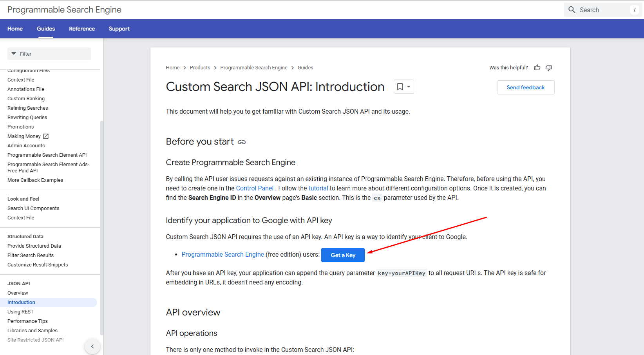Open Search UI Components
Screen dimensions: 644x355
point(33,208)
